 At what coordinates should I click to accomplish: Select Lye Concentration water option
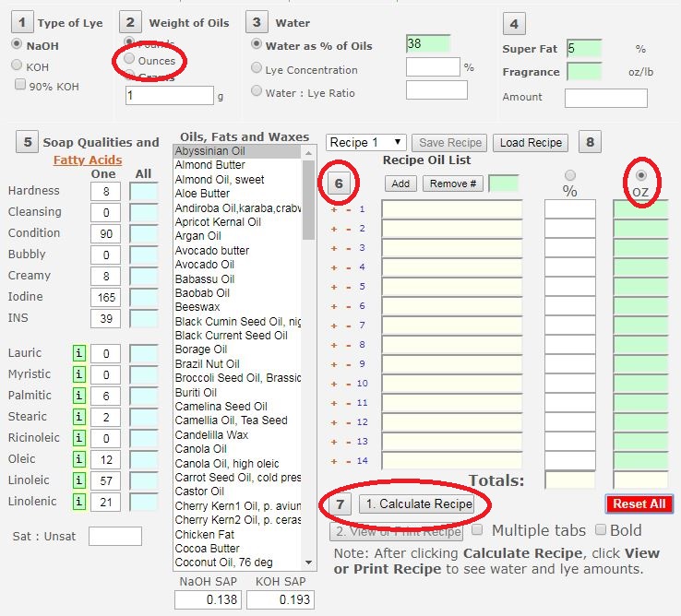(257, 68)
